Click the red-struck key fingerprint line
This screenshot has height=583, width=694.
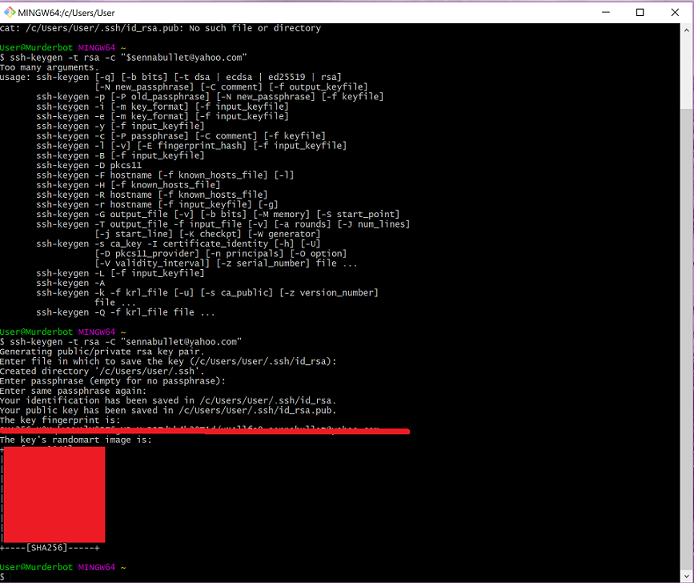tap(205, 430)
